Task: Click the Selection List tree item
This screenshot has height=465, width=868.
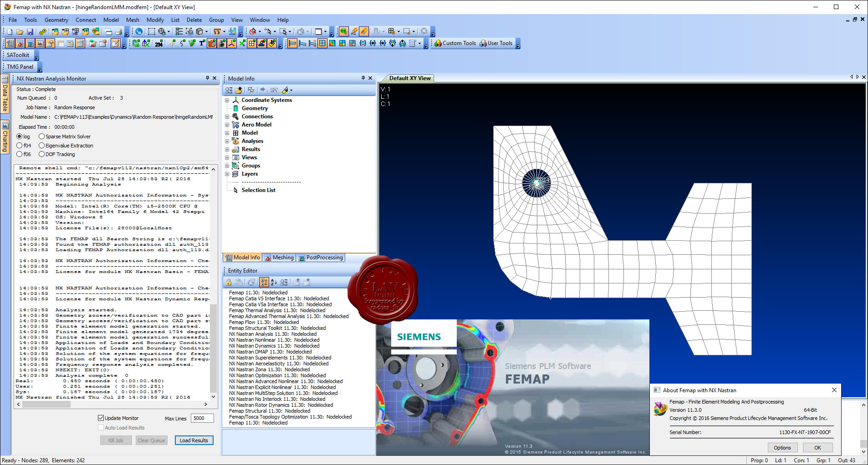Action: (258, 190)
